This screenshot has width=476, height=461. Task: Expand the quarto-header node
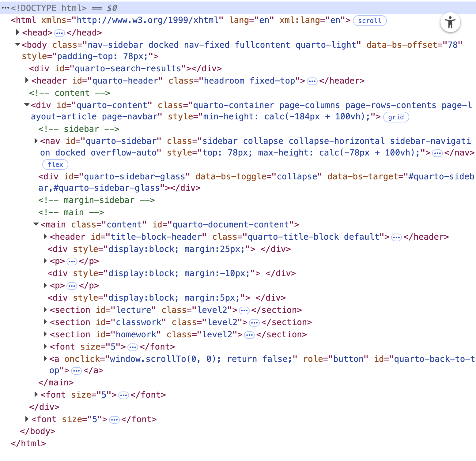(27, 81)
